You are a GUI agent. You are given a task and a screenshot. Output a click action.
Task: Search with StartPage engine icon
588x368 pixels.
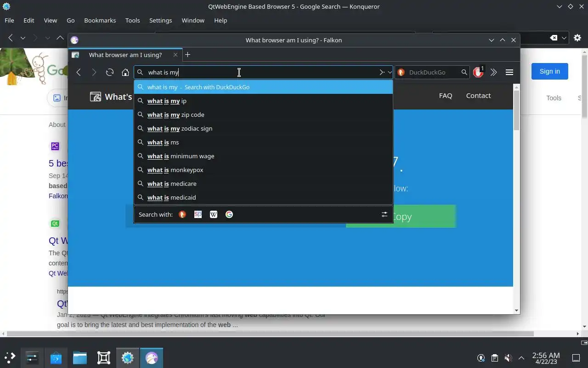click(198, 214)
